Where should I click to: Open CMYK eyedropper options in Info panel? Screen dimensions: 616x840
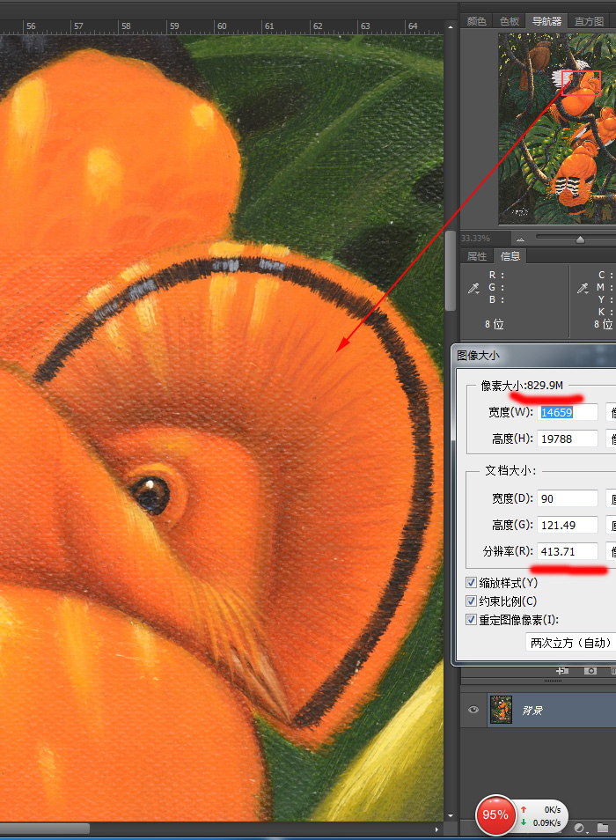[x=583, y=288]
